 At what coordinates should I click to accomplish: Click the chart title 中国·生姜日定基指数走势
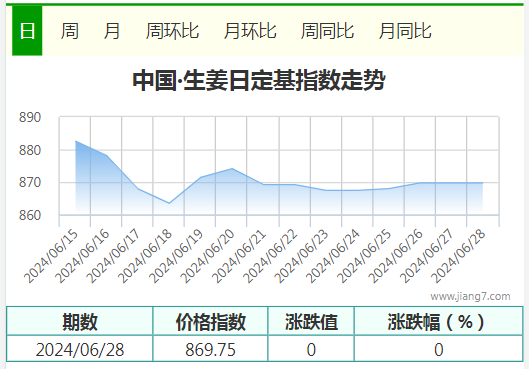click(x=259, y=80)
